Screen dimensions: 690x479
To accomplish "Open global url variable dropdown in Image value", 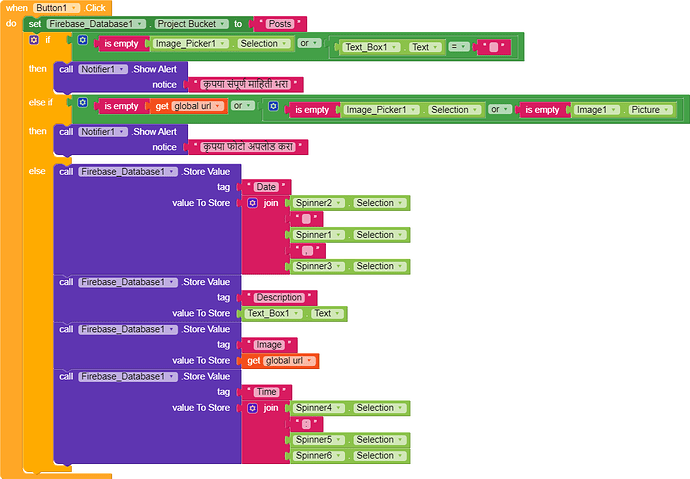I will pos(309,361).
